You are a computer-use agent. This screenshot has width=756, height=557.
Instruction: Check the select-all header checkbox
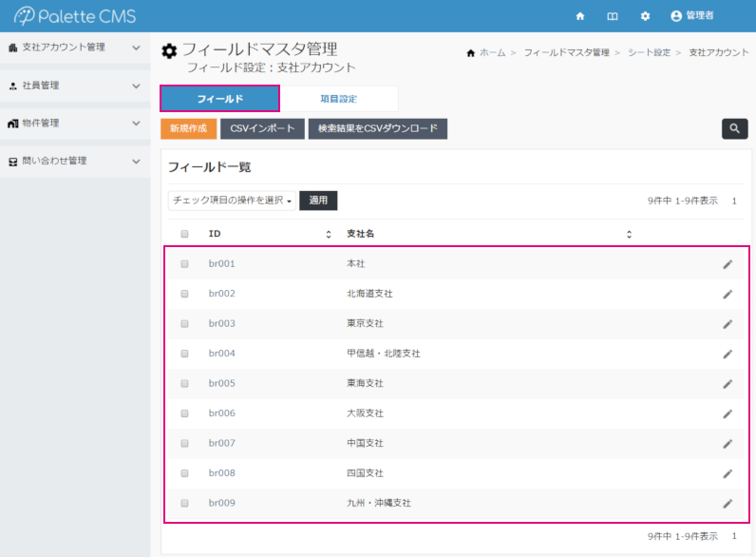(x=185, y=234)
